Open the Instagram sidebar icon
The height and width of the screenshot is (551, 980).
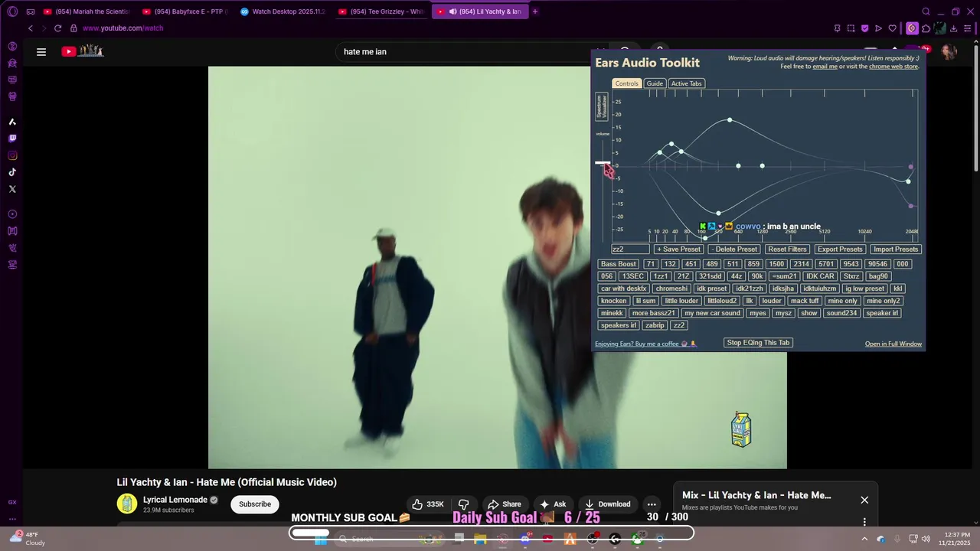point(12,155)
